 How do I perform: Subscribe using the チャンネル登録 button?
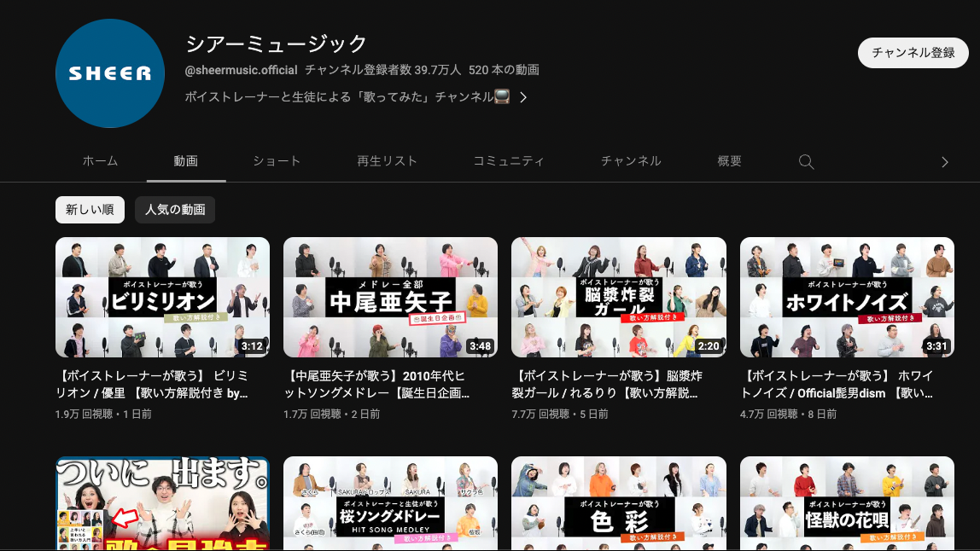coord(913,53)
